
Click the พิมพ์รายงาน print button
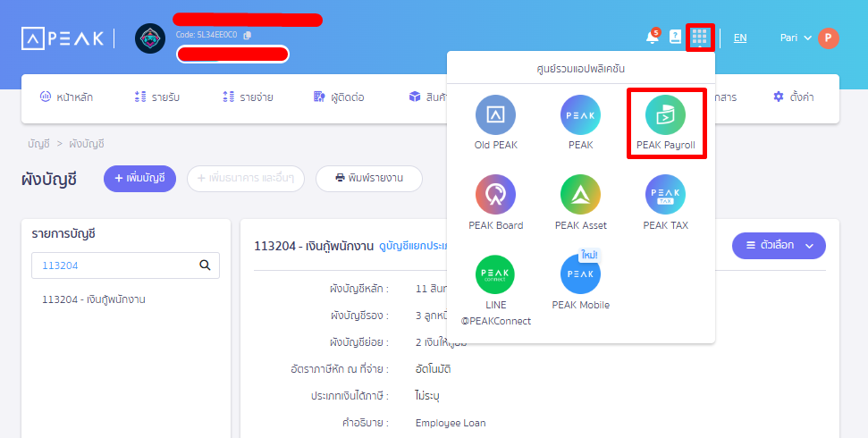click(369, 178)
